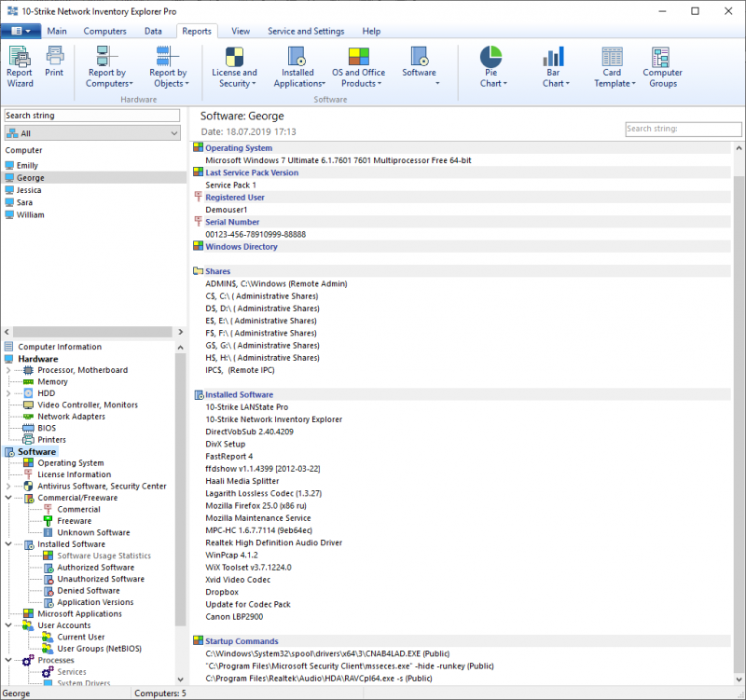
Task: Open Report by Computers
Action: [x=109, y=67]
